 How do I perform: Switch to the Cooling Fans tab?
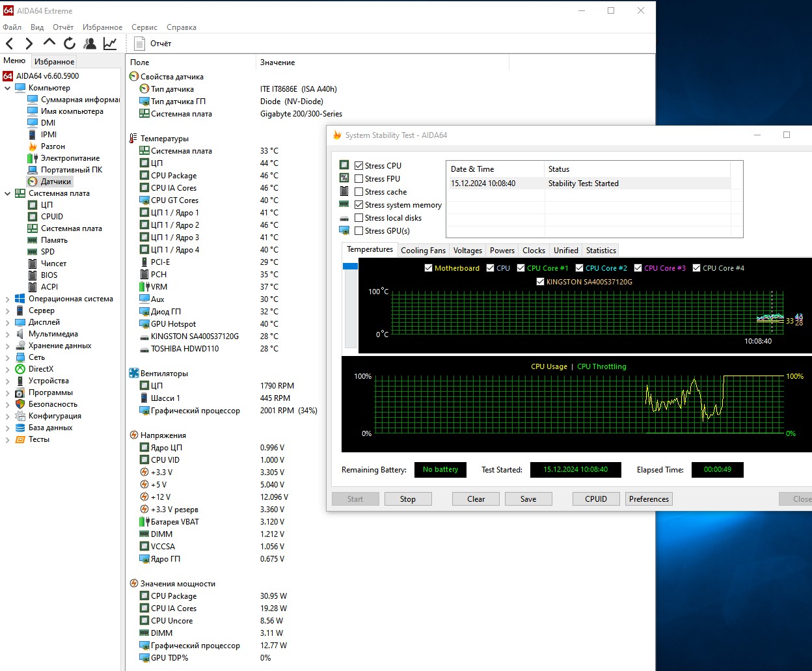tap(423, 251)
